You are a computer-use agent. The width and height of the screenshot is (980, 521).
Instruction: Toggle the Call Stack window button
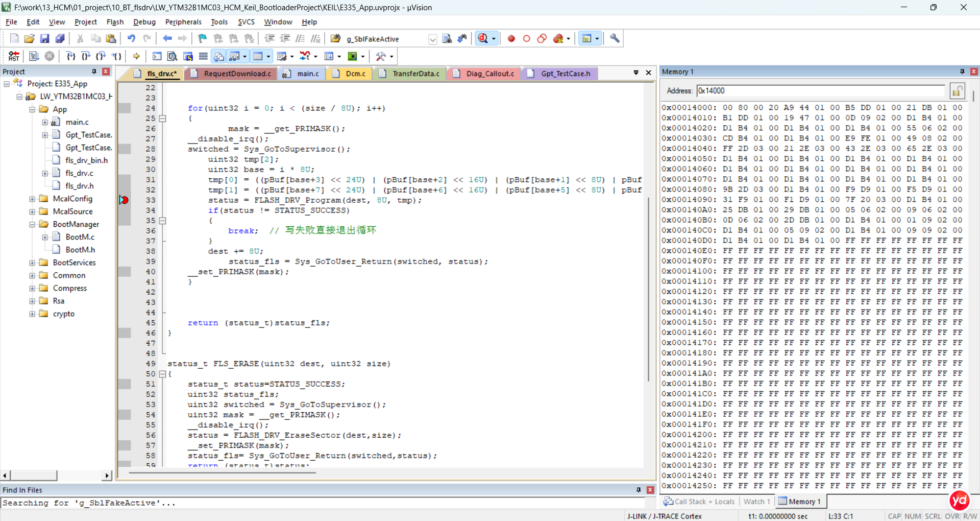point(219,56)
